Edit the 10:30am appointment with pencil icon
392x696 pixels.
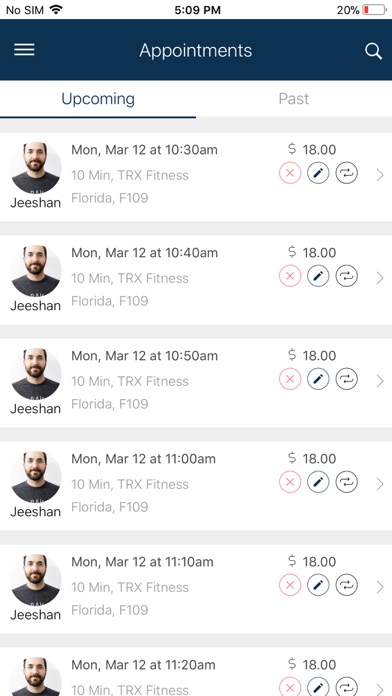click(x=318, y=173)
